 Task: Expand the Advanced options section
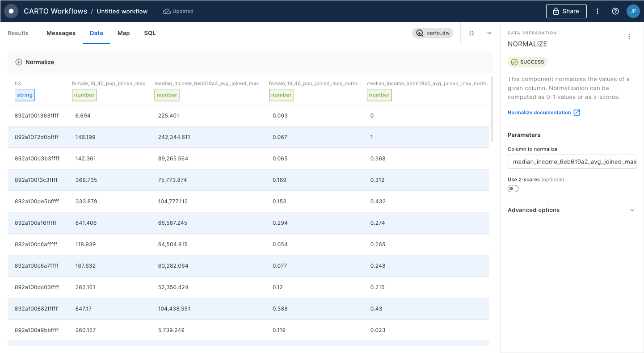(572, 210)
